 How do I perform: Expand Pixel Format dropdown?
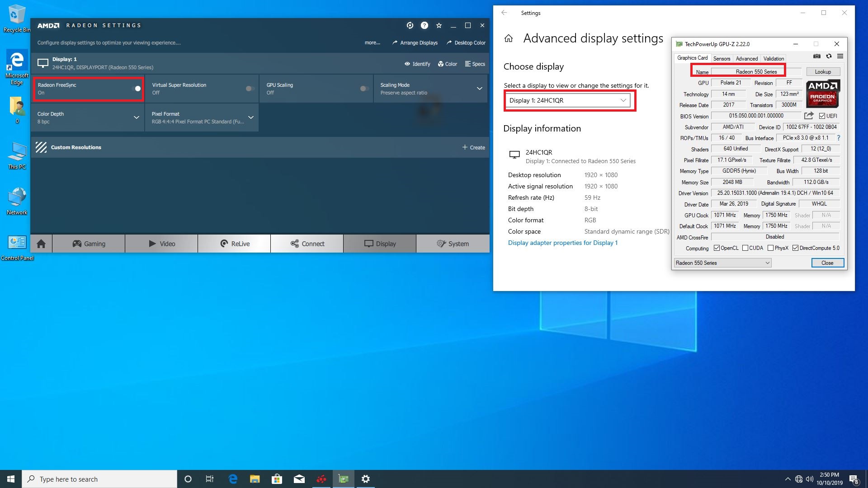(x=251, y=117)
